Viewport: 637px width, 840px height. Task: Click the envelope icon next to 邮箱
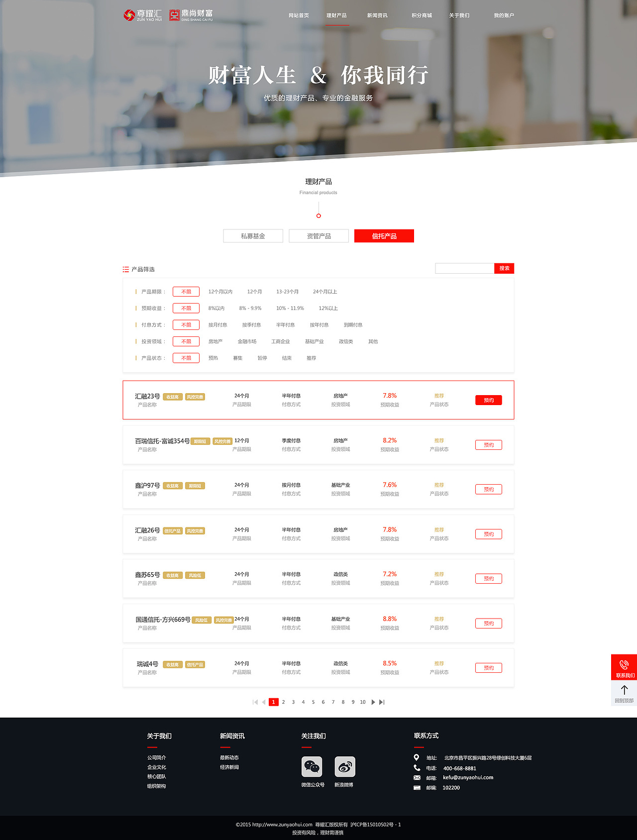point(417,778)
